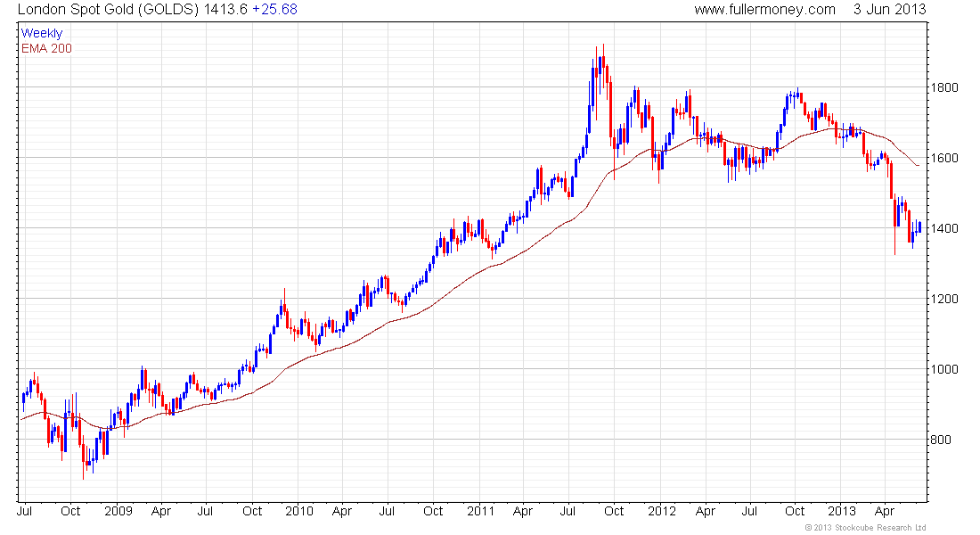Click the date '3 Jun 2013'
Image resolution: width=980 pixels, height=535 pixels.
(x=889, y=10)
